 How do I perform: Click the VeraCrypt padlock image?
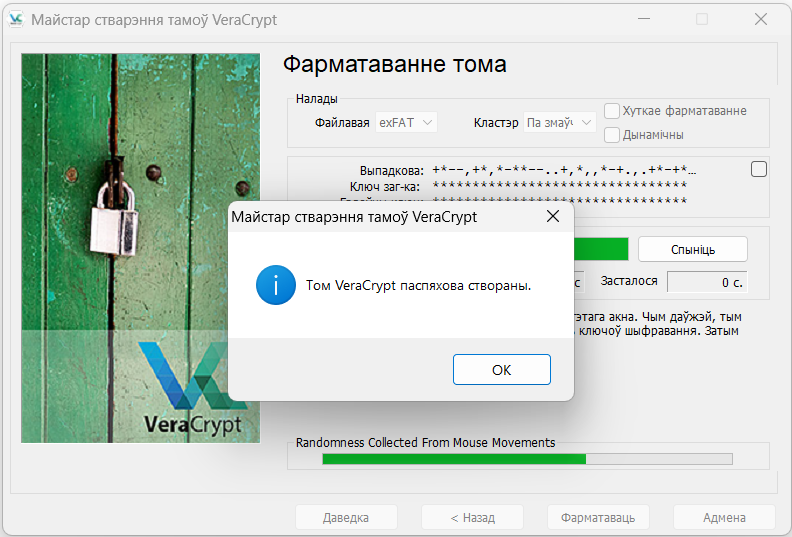pyautogui.click(x=140, y=248)
